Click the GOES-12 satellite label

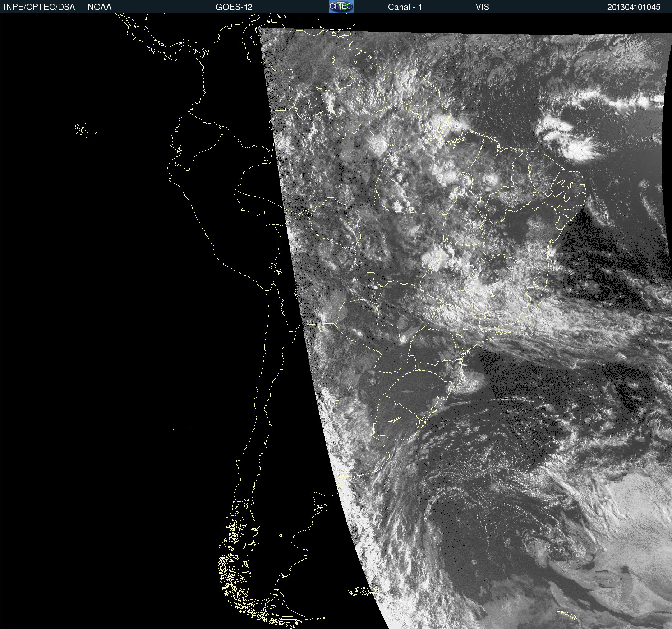pyautogui.click(x=234, y=7)
